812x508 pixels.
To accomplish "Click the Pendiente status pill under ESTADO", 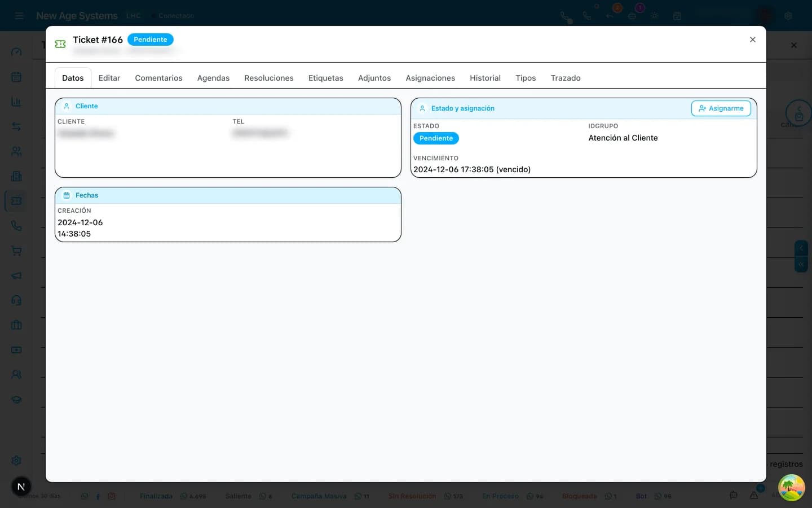I will click(436, 138).
